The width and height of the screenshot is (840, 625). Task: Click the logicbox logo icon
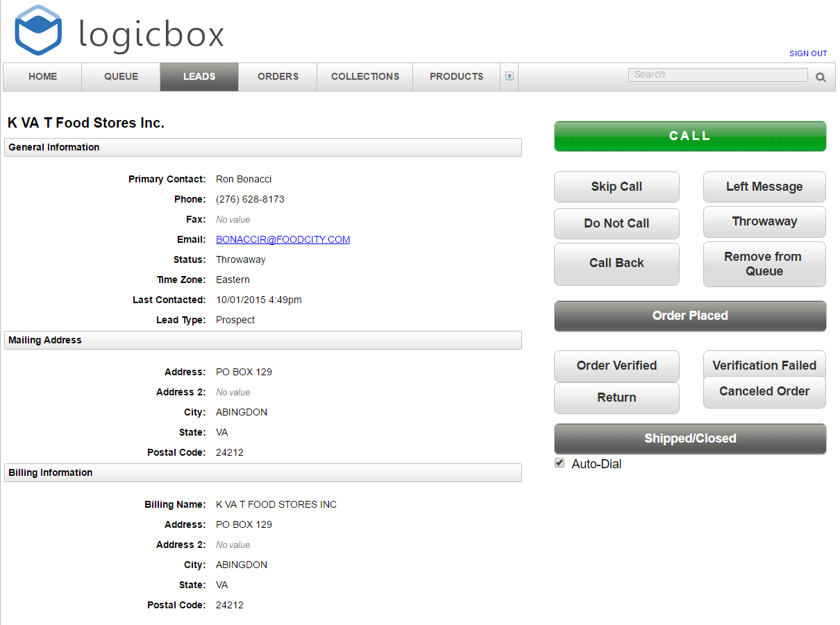(38, 30)
